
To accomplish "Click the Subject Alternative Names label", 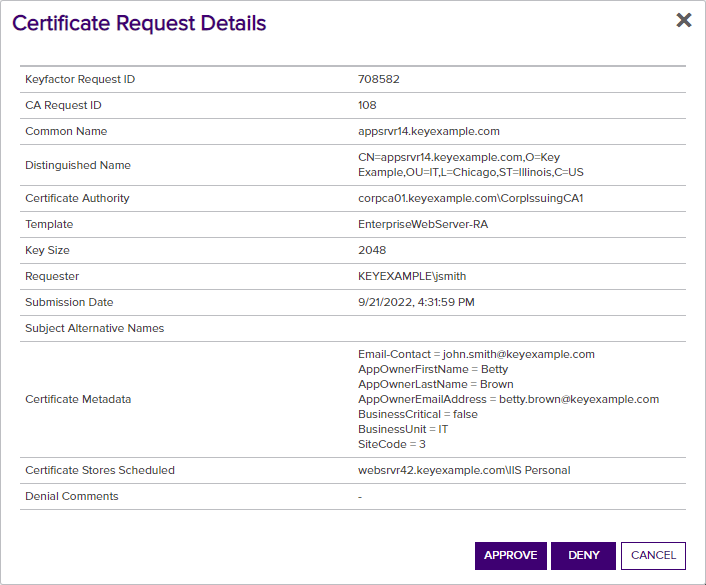I will tap(94, 328).
